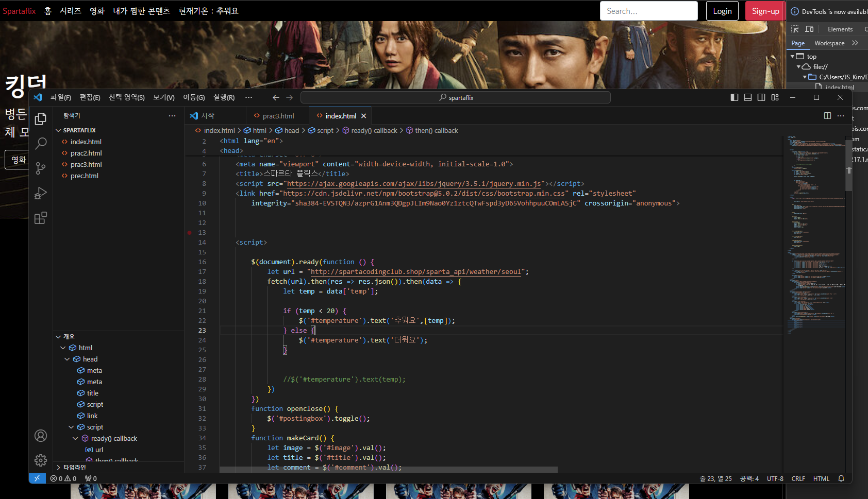The height and width of the screenshot is (499, 868).
Task: Open the Search view in the activity bar
Action: click(x=41, y=144)
